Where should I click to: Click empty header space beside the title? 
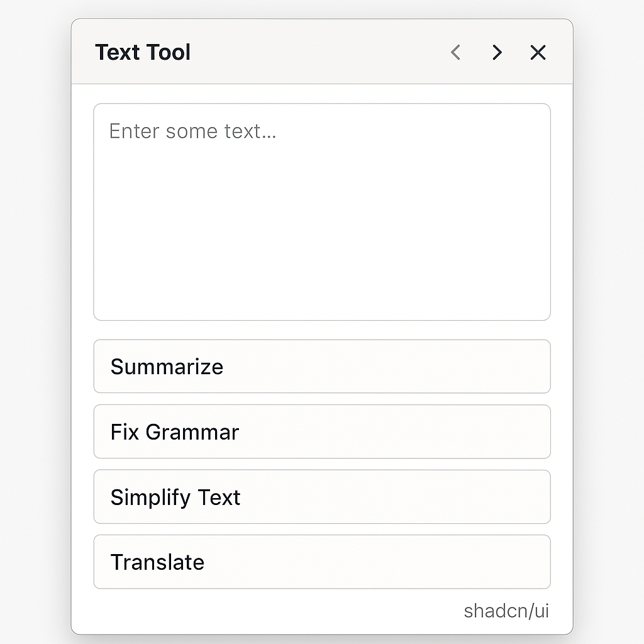[x=314, y=52]
